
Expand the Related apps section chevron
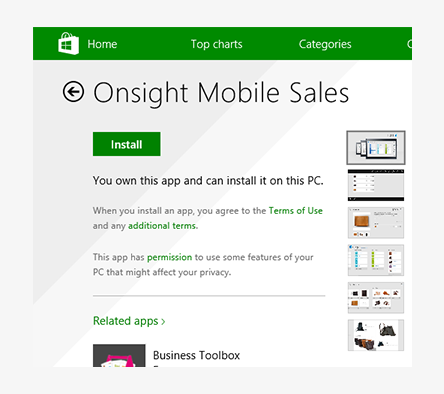pyautogui.click(x=163, y=321)
